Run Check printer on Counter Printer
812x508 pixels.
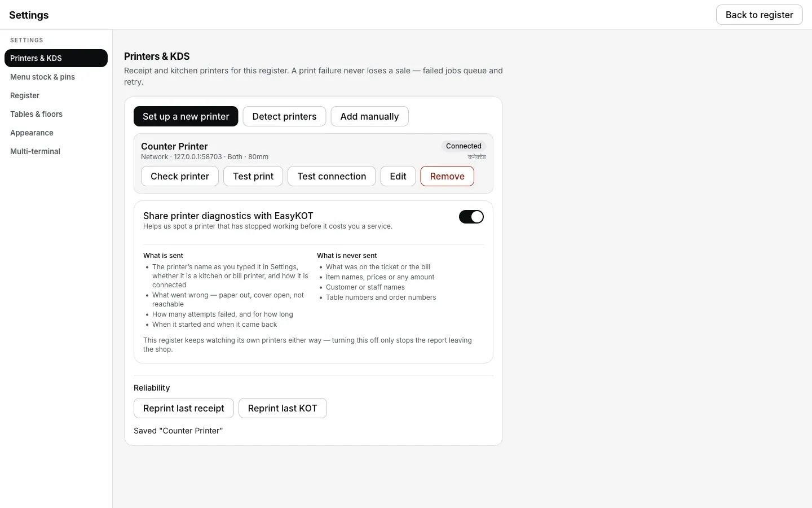[x=180, y=176]
